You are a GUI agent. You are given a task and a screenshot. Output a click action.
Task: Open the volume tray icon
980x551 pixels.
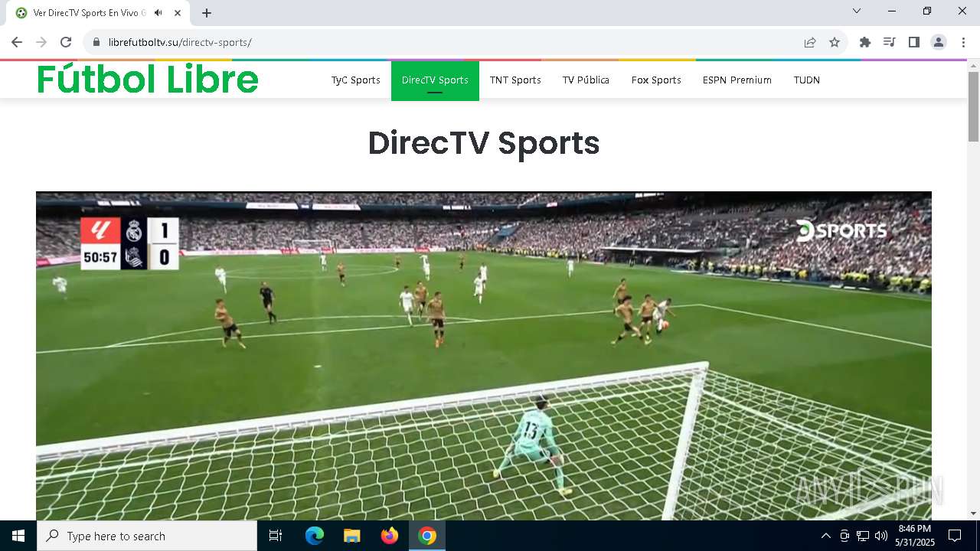[881, 536]
